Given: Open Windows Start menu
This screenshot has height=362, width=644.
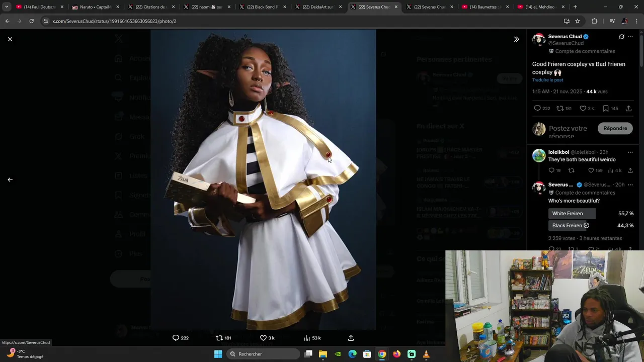Looking at the screenshot, I should click(218, 354).
